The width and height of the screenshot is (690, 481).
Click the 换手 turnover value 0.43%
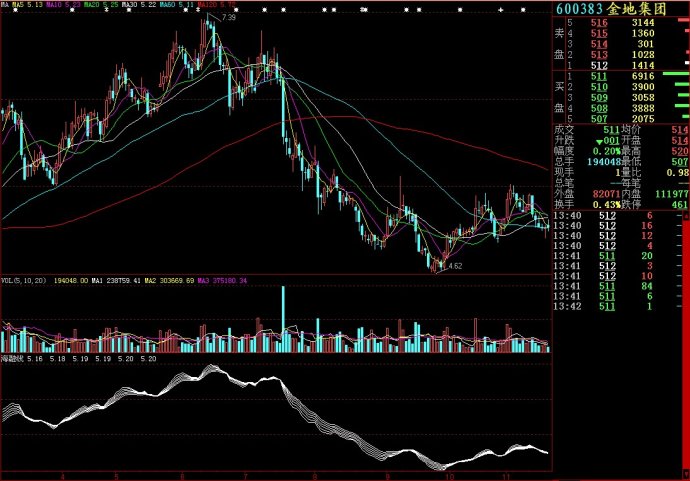[x=606, y=205]
